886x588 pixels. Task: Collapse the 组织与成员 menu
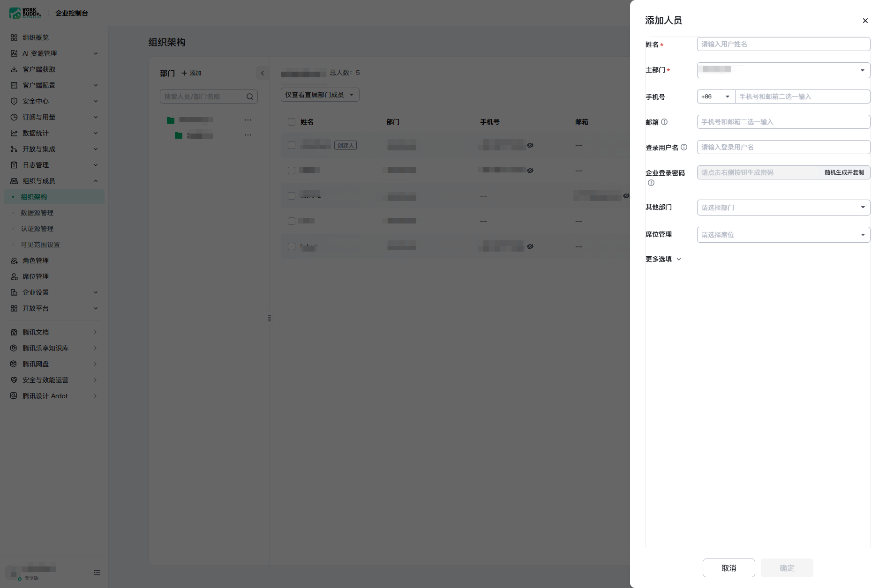coord(54,181)
